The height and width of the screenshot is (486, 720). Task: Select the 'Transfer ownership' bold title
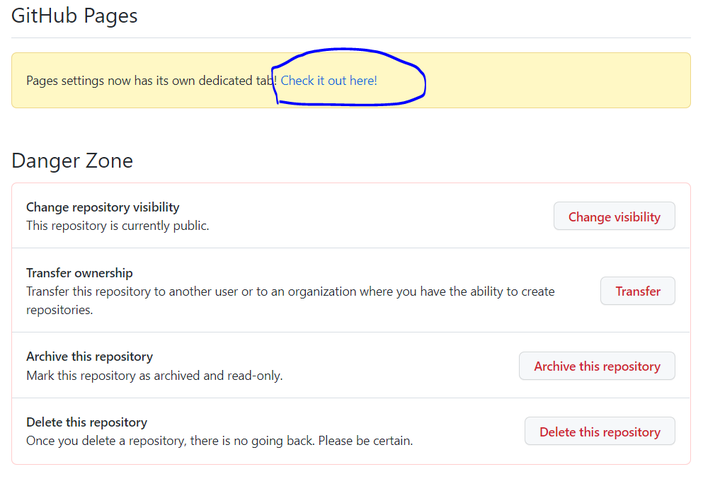(79, 273)
